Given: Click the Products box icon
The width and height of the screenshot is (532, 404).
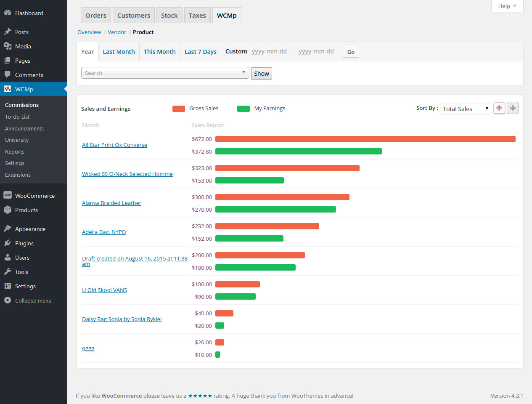Looking at the screenshot, I should tap(8, 210).
